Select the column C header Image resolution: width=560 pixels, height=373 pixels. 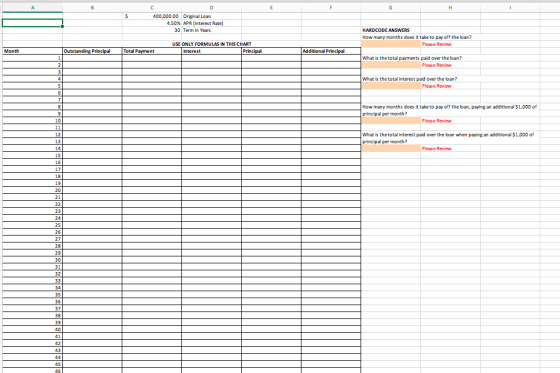[x=152, y=8]
